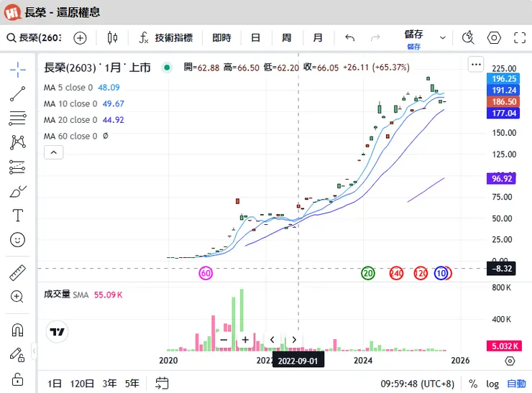Activate the zoom in tool

click(17, 297)
